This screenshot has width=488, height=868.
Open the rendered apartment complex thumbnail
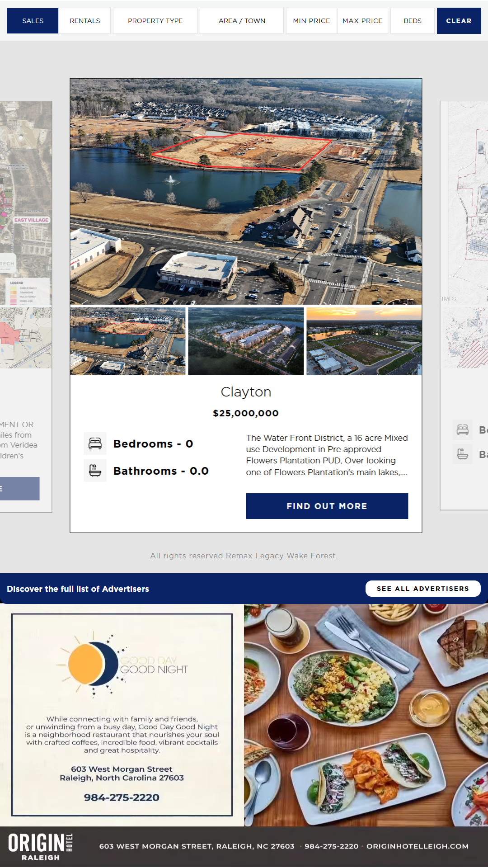(246, 341)
